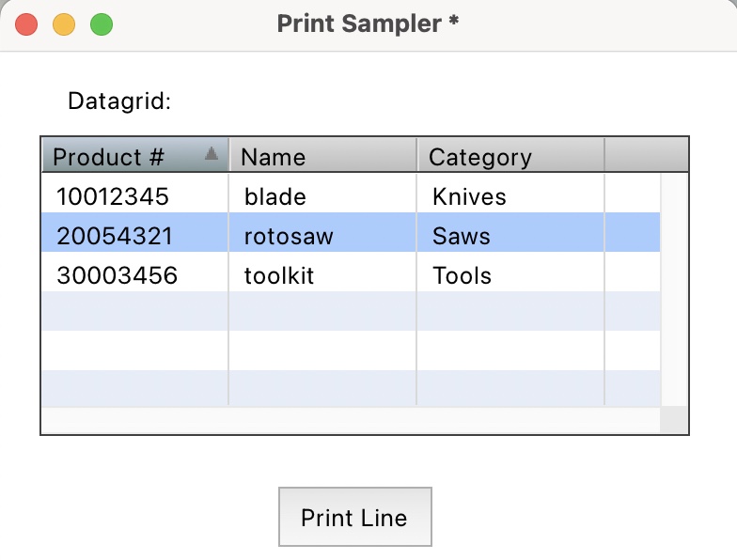Click the sort arrow in Product # header
The width and height of the screenshot is (737, 560).
[212, 153]
